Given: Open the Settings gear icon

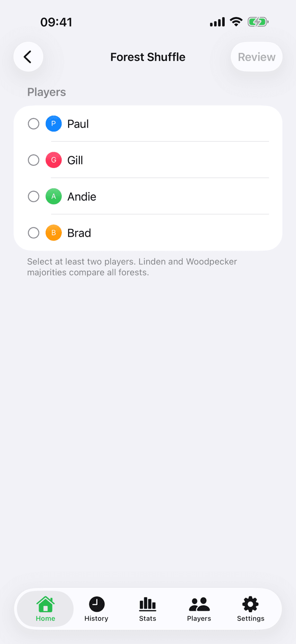Looking at the screenshot, I should point(250,604).
